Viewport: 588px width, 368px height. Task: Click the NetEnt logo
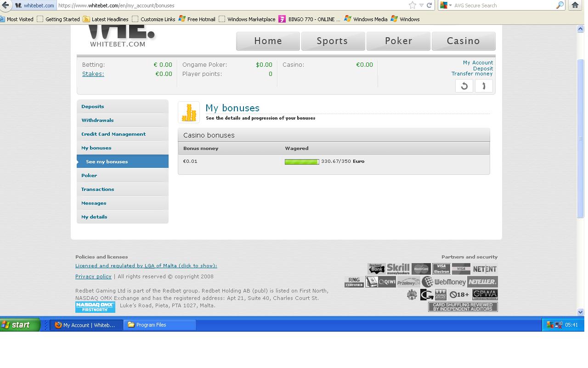click(485, 269)
